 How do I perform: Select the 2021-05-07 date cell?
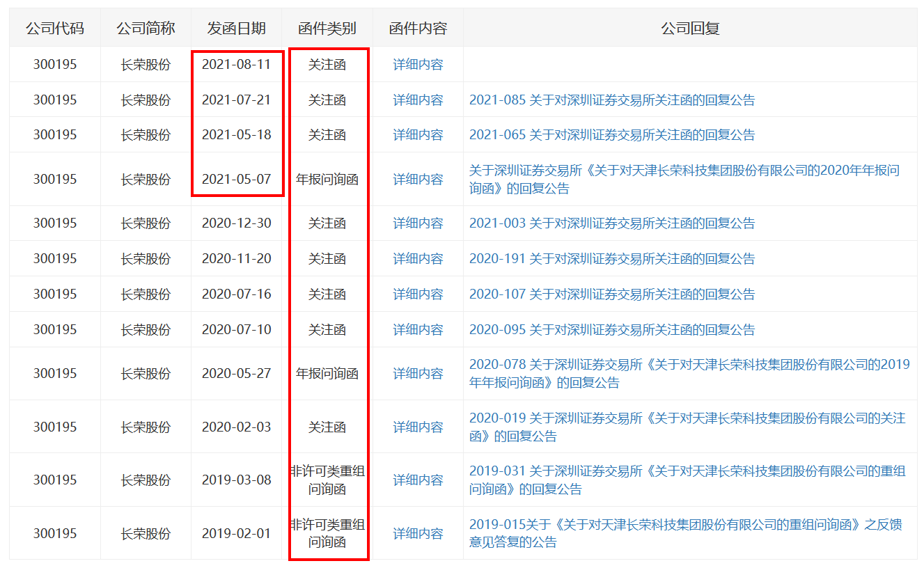pos(236,180)
